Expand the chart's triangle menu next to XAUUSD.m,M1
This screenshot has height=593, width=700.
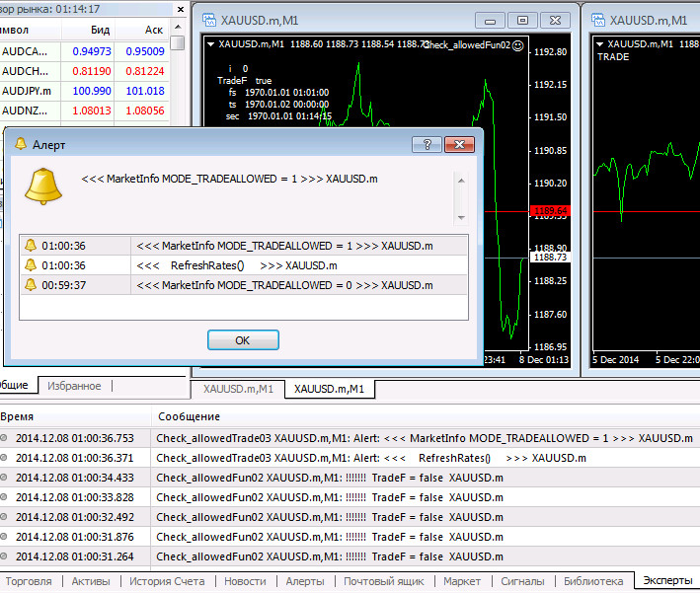210,44
